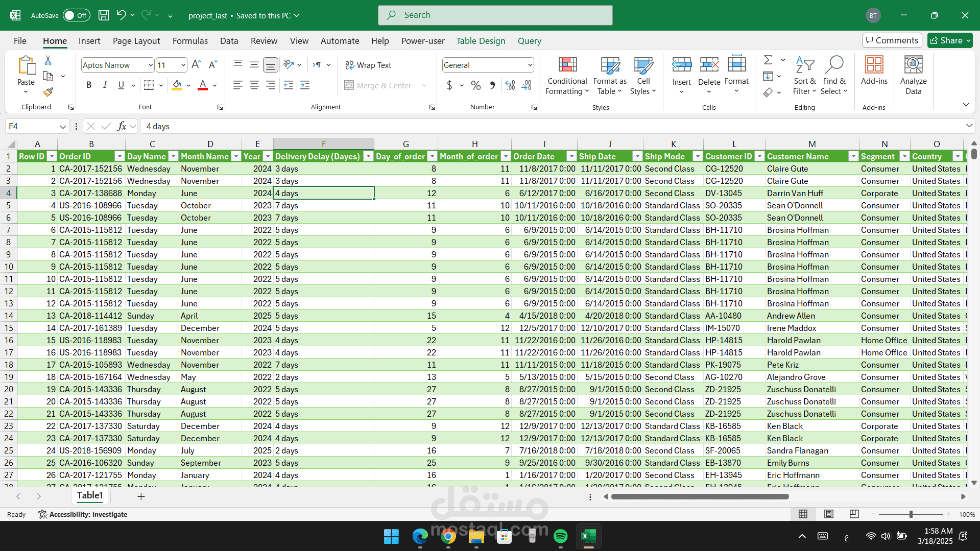Click the Borders icon
The height and width of the screenshot is (551, 980).
(x=149, y=85)
